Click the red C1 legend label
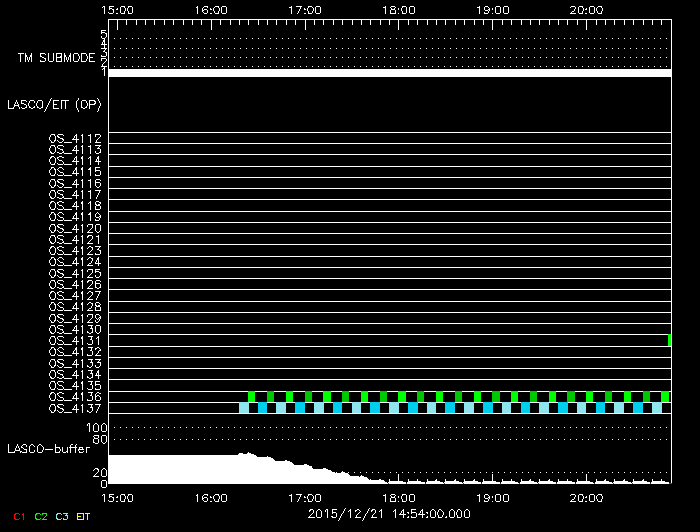This screenshot has height=532, width=700. pyautogui.click(x=18, y=516)
